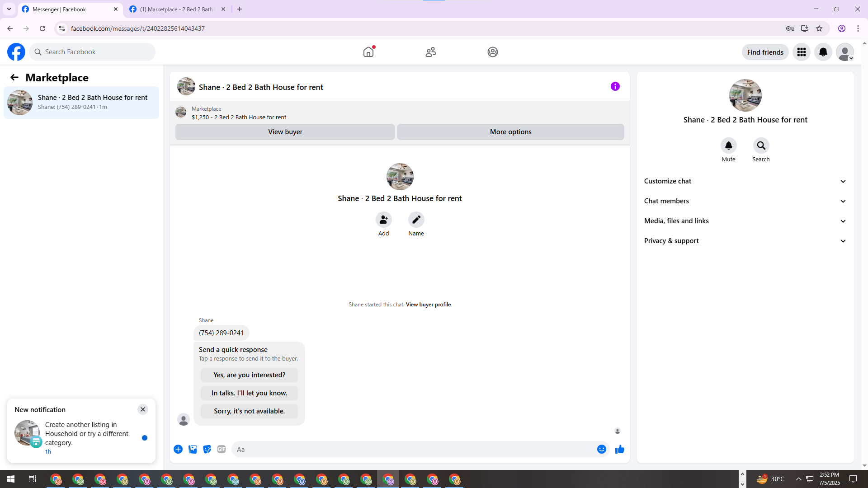The width and height of the screenshot is (868, 488).
Task: Open more actions plus icon
Action: tap(178, 449)
